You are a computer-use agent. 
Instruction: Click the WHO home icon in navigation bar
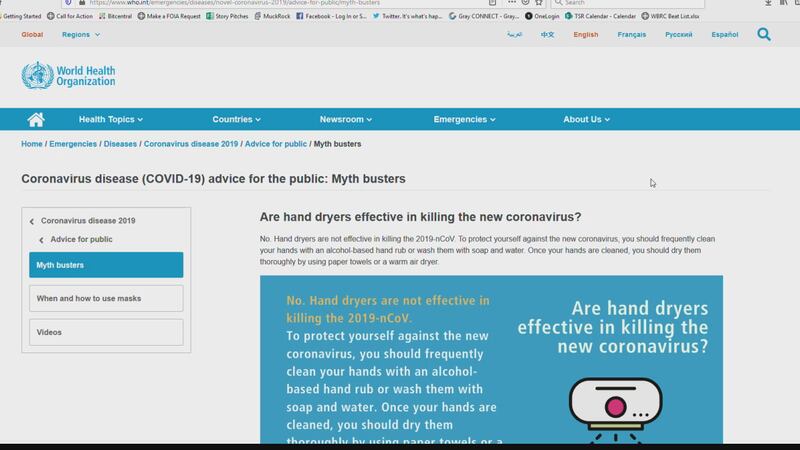pyautogui.click(x=36, y=120)
